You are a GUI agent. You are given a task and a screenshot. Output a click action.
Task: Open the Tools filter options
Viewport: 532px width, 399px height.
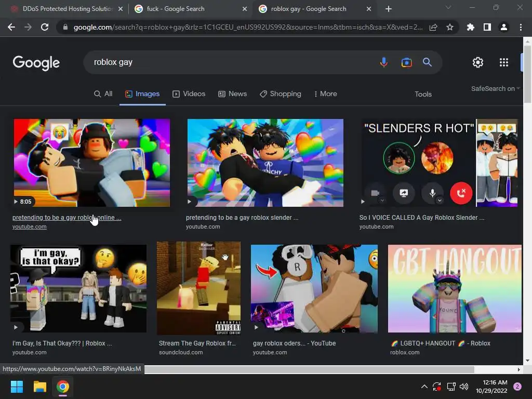coord(423,95)
